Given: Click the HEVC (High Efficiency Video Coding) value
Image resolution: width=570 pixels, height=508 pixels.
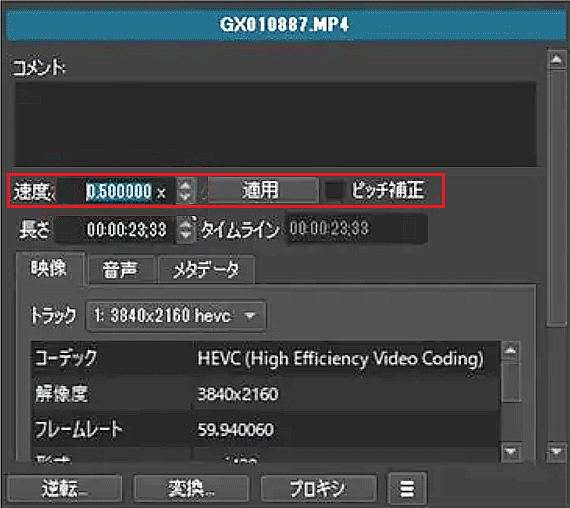Looking at the screenshot, I should [340, 359].
